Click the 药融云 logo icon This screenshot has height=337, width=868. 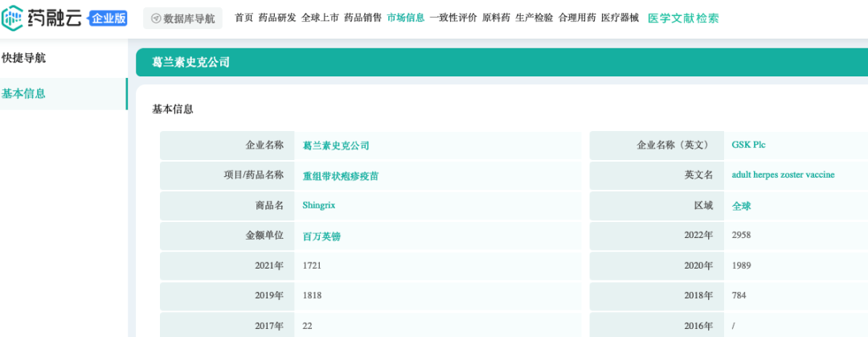(14, 18)
